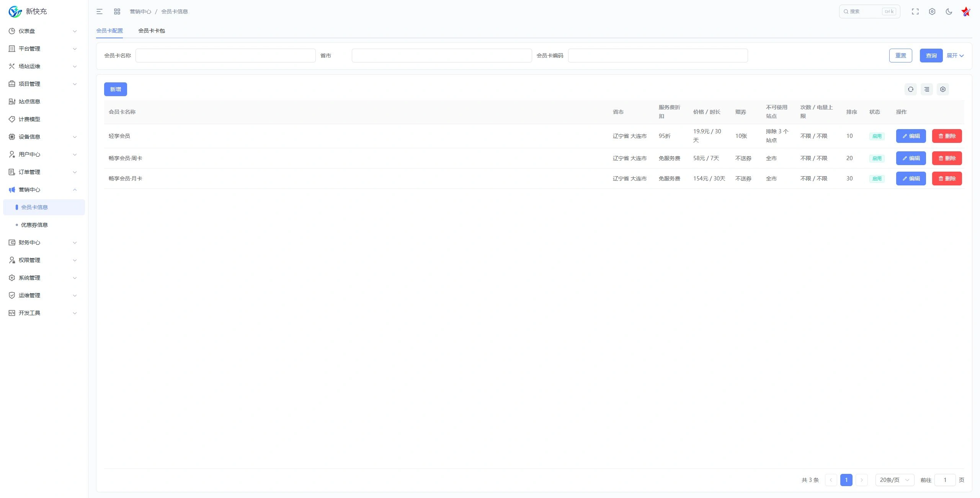Click the 查询 search button

[931, 56]
